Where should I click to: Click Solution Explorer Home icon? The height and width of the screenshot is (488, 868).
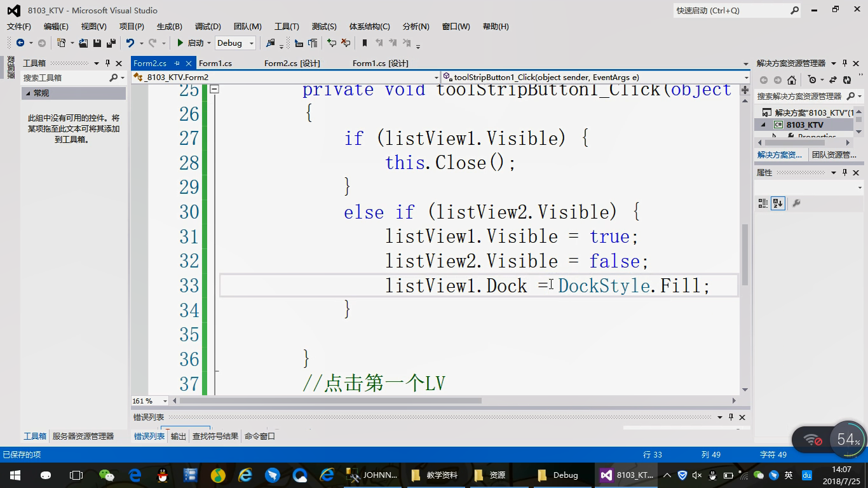click(x=792, y=80)
